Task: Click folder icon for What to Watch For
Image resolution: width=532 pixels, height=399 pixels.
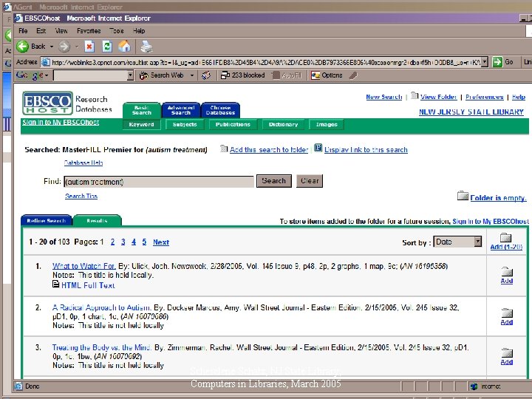Action: click(x=507, y=271)
